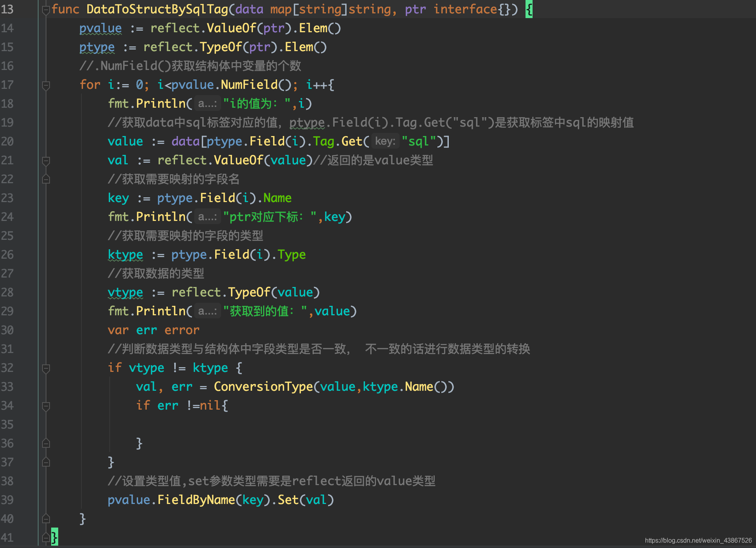Click the Set(val) call on line 39
This screenshot has width=756, height=548.
pyautogui.click(x=306, y=500)
